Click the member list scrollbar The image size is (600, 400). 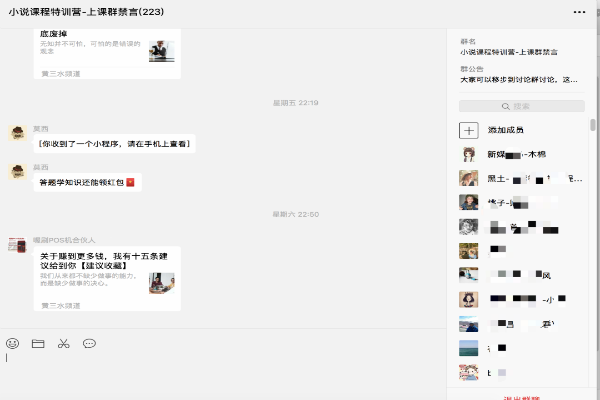point(593,126)
